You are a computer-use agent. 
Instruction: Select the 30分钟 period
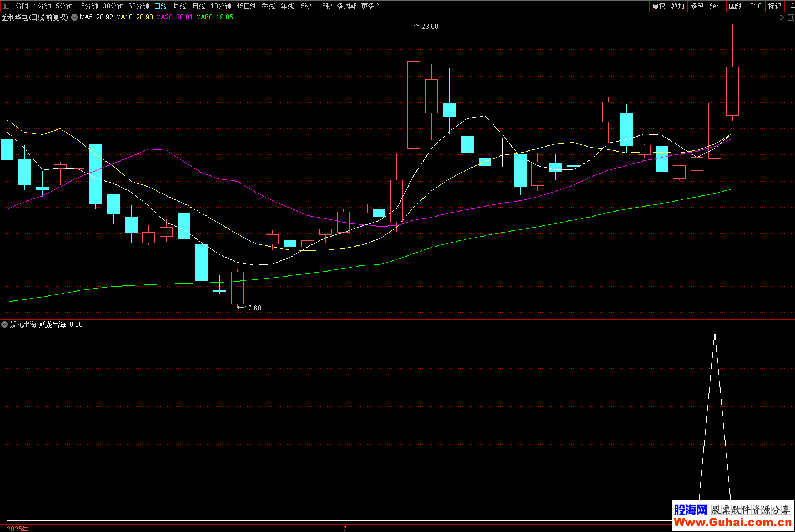point(113,6)
